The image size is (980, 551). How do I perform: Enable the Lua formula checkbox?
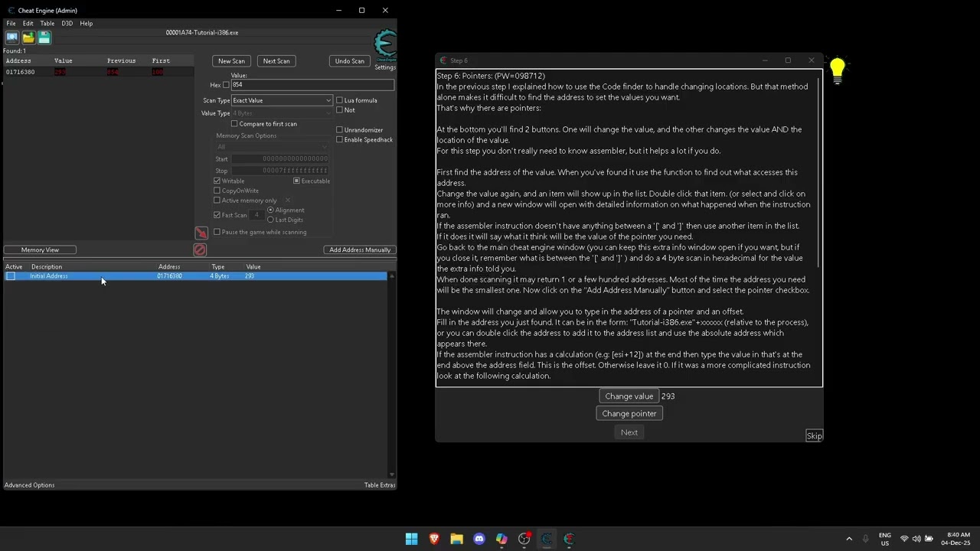tap(340, 100)
